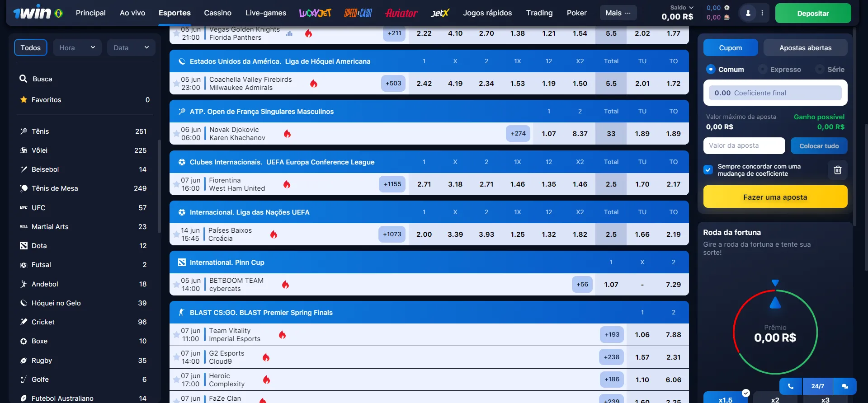The image size is (868, 403).
Task: Launch the Aviator game logo
Action: 401,13
